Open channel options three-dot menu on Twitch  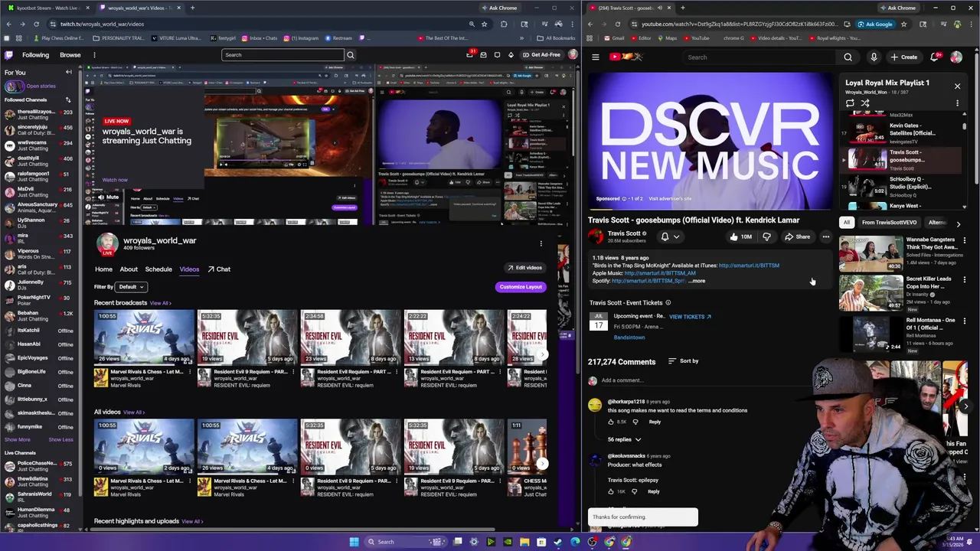coord(541,243)
